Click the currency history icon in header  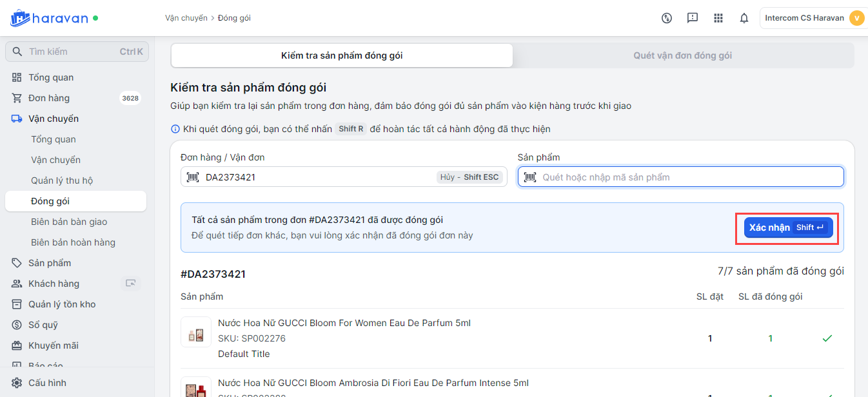667,18
